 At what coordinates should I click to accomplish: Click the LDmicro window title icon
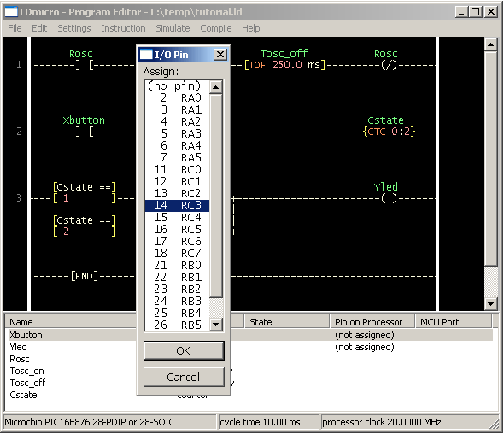(11, 12)
